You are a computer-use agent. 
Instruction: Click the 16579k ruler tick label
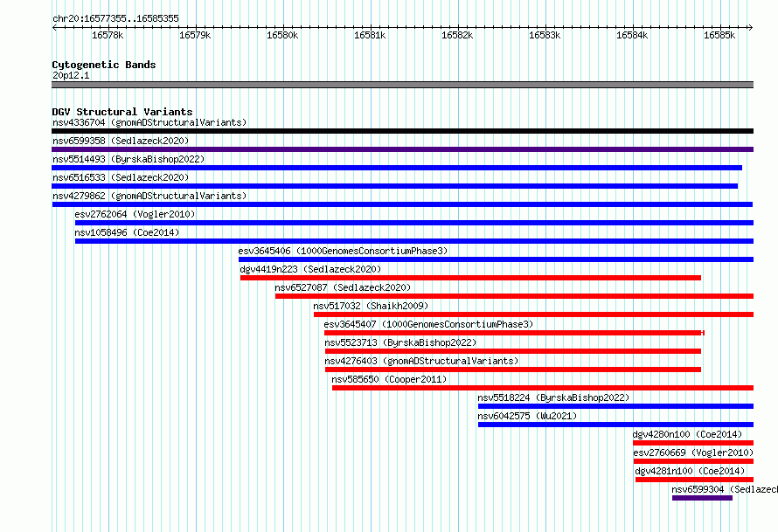[x=195, y=35]
